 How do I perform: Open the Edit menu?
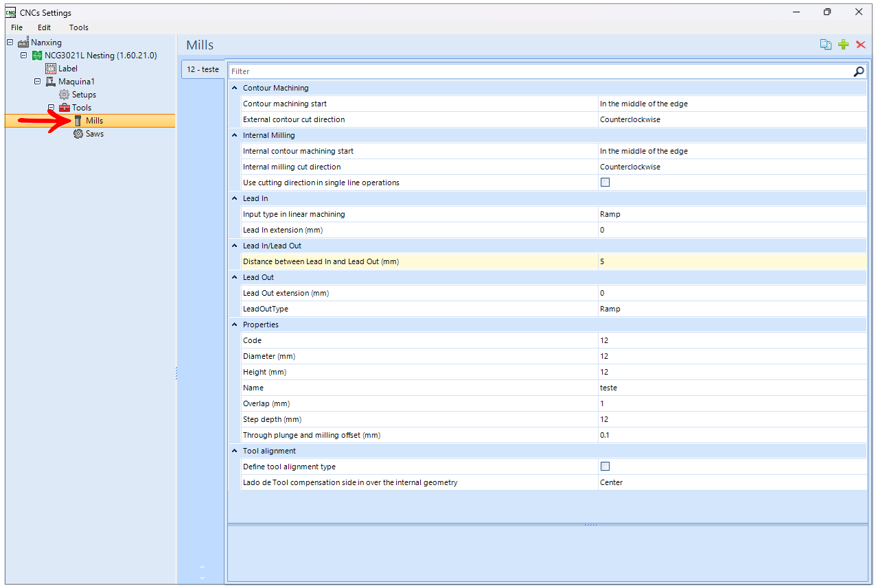pyautogui.click(x=44, y=27)
